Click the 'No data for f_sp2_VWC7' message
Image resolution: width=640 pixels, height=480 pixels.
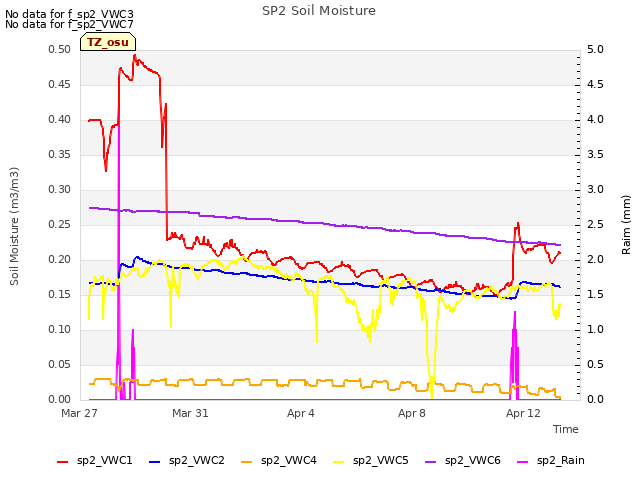pyautogui.click(x=69, y=24)
